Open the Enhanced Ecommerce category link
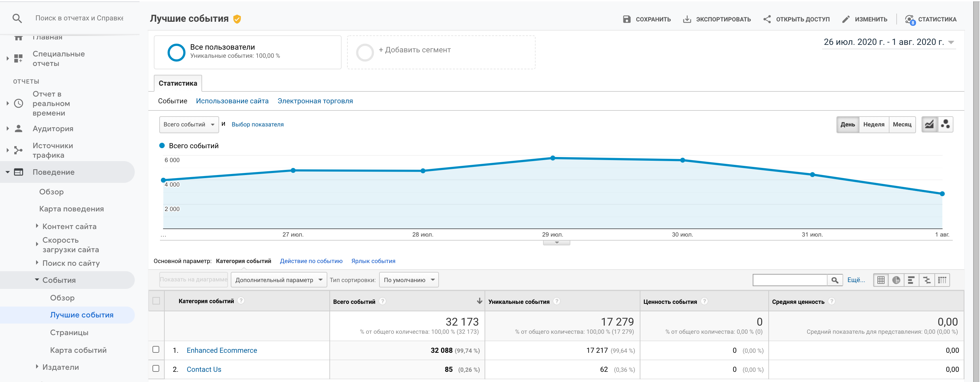This screenshot has width=980, height=382. point(222,350)
